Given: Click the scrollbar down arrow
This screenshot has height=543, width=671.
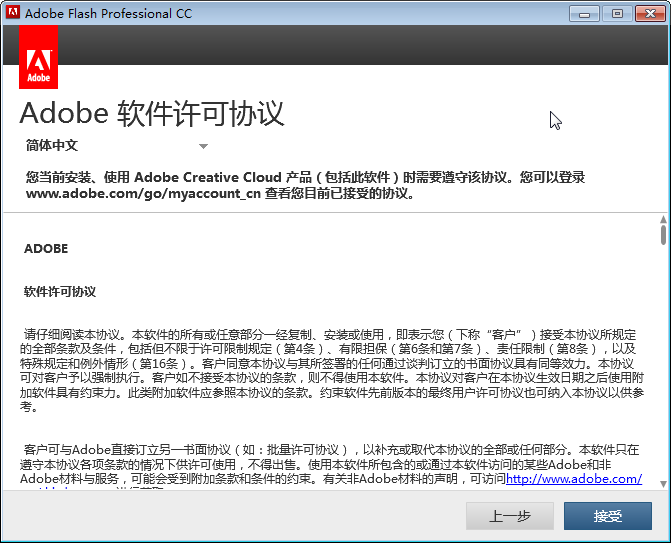Looking at the screenshot, I should [663, 484].
